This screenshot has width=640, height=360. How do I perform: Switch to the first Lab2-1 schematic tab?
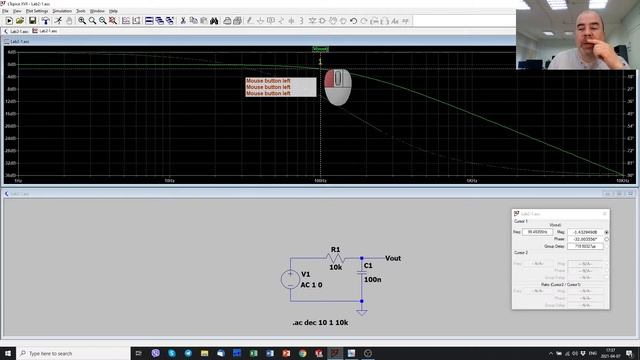coord(16,31)
